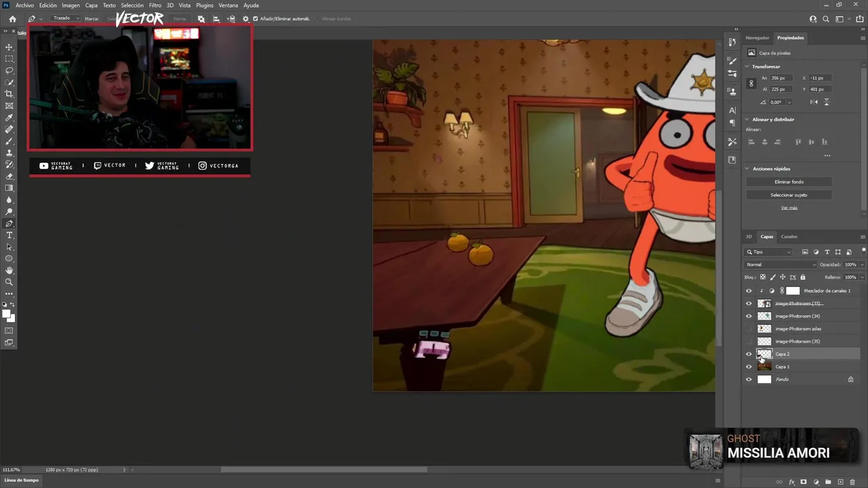Open Relleno slider dropdown arrow
The image size is (868, 488).
pyautogui.click(x=862, y=277)
